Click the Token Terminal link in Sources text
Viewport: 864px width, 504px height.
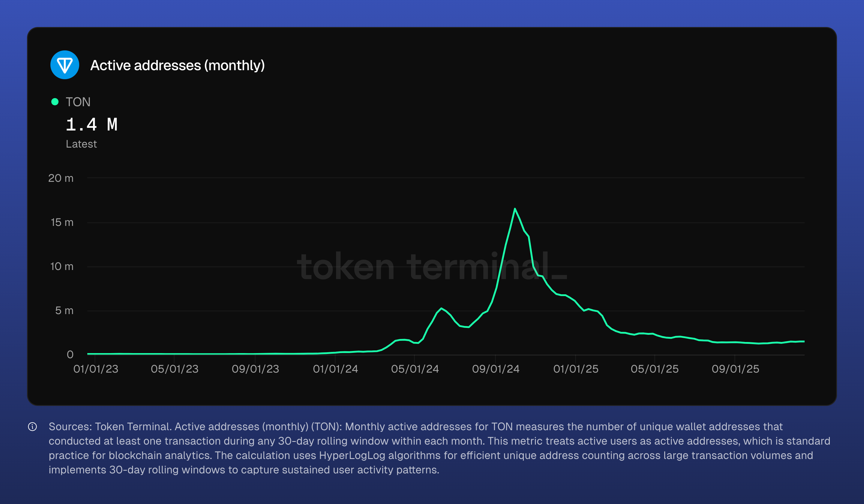pyautogui.click(x=133, y=427)
